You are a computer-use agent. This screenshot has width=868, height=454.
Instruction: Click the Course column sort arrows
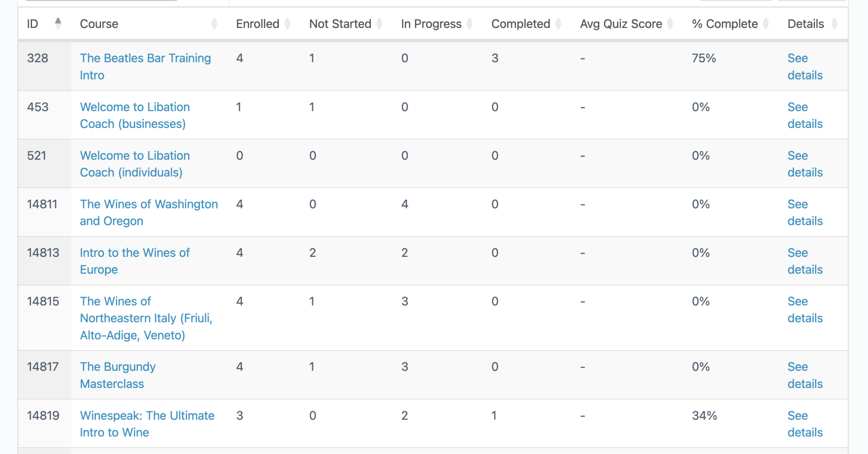coord(214,24)
